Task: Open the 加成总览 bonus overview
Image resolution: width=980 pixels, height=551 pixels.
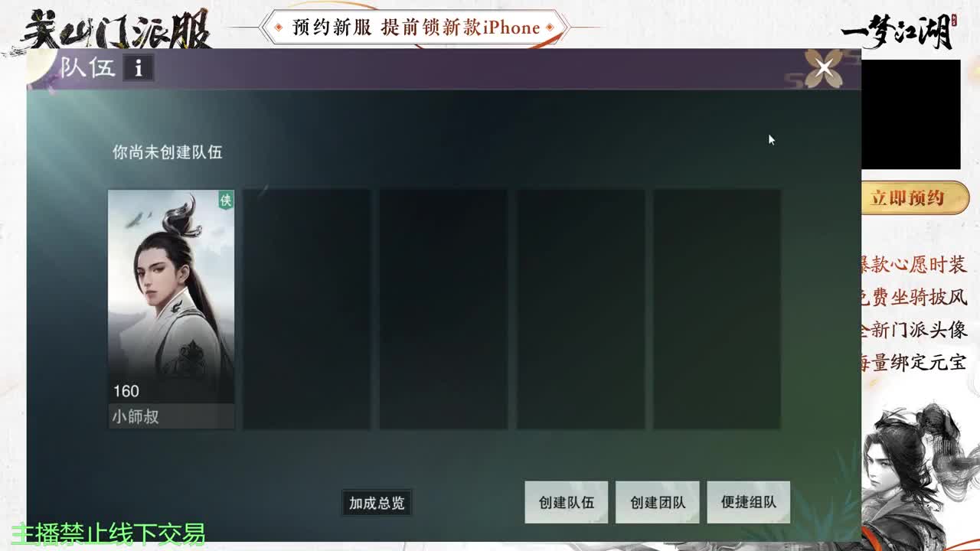Action: [376, 503]
